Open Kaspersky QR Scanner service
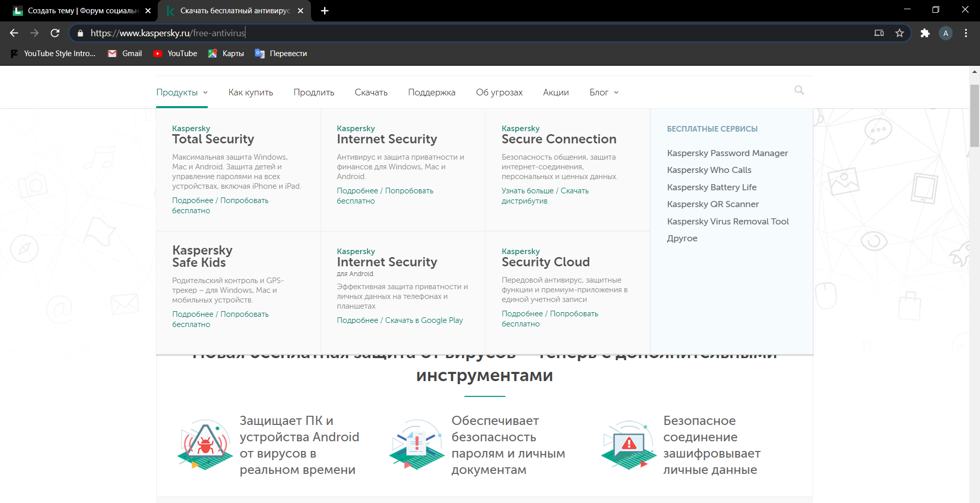The height and width of the screenshot is (503, 980). pos(713,204)
